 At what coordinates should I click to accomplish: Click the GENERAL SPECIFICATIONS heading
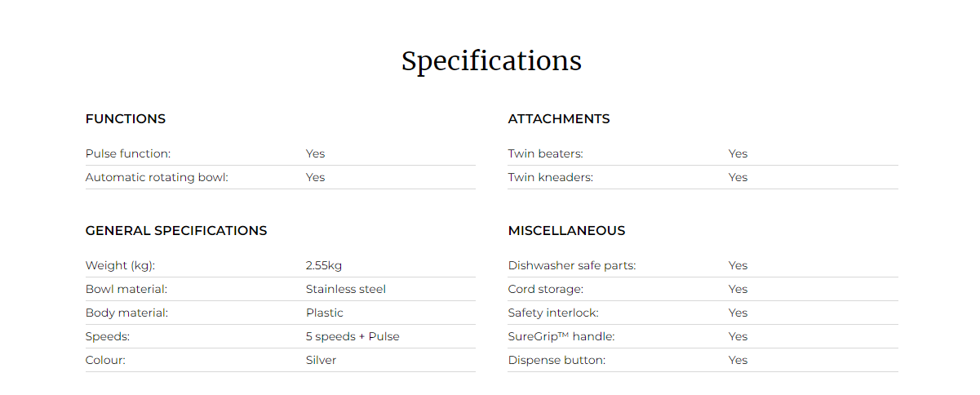pyautogui.click(x=176, y=231)
